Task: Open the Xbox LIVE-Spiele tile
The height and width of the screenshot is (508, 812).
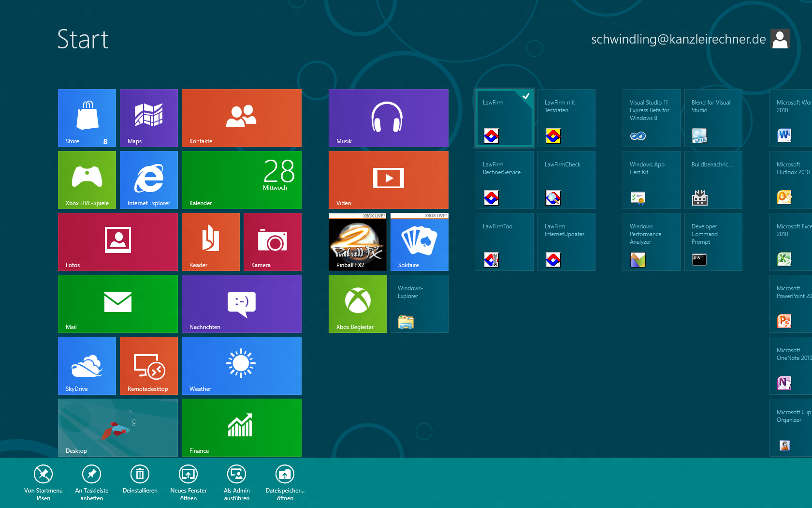Action: pos(87,179)
